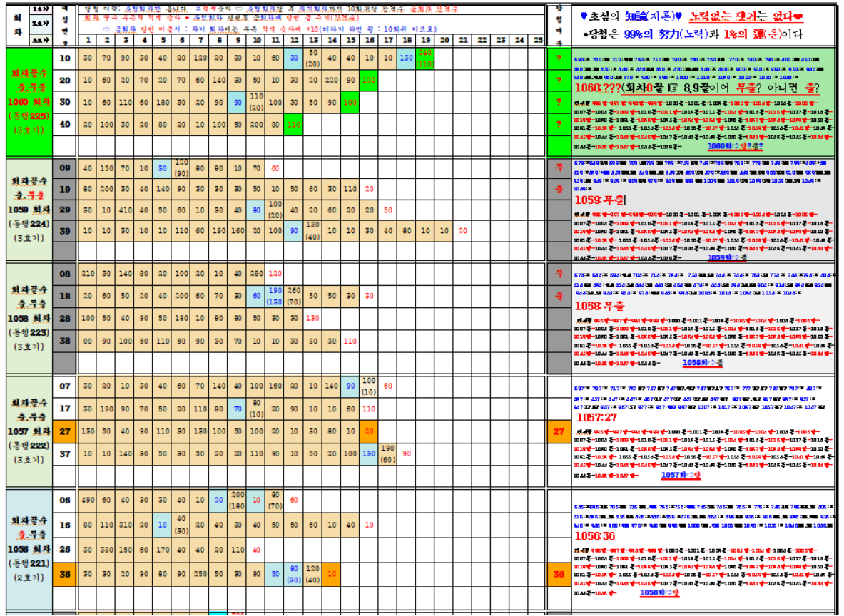Image resolution: width=844 pixels, height=616 pixels.
Task: Click the orange 36 result cell on right
Action: (x=559, y=573)
